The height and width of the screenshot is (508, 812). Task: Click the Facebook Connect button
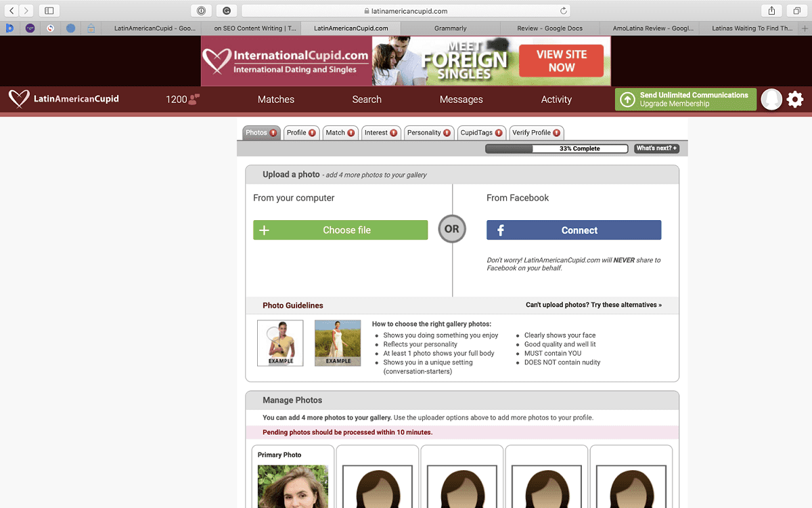pyautogui.click(x=574, y=230)
